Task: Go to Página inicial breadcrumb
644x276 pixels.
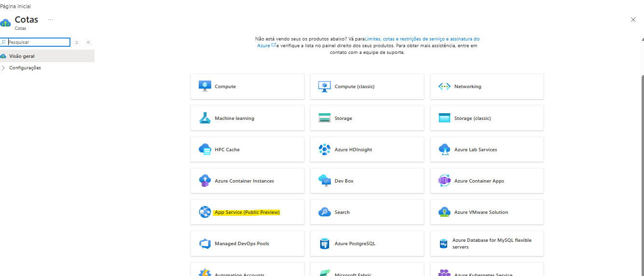Action: [x=15, y=6]
